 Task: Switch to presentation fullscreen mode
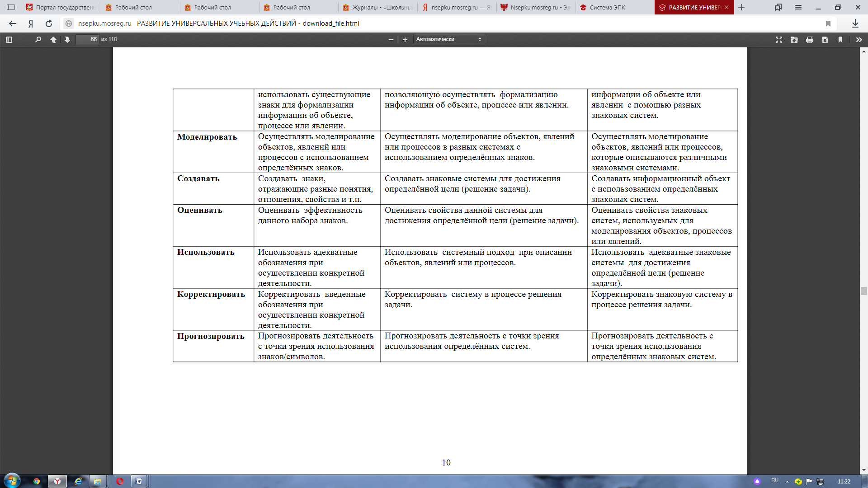(x=779, y=39)
